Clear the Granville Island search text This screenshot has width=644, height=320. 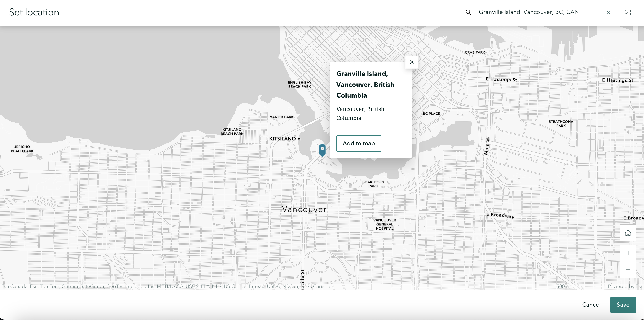pos(608,13)
